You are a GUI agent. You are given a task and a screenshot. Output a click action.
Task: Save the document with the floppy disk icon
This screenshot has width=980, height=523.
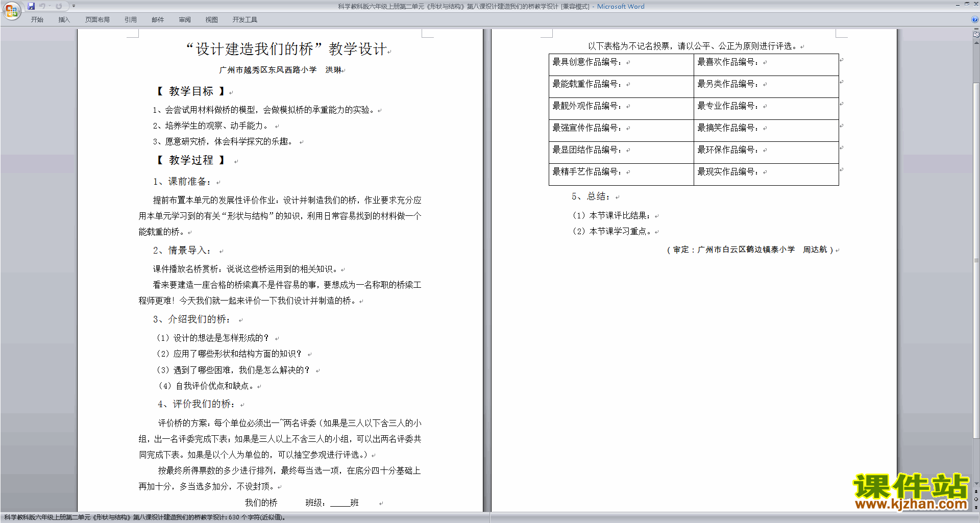31,6
